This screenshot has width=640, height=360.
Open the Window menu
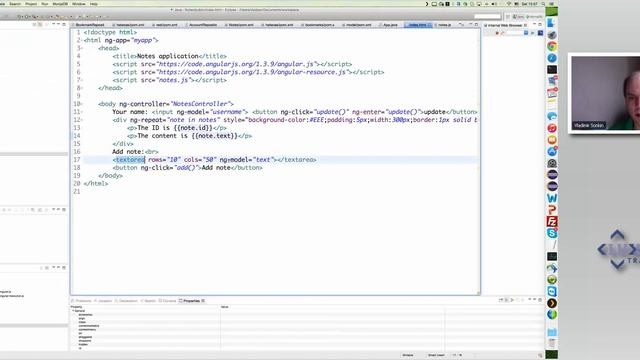(79, 4)
